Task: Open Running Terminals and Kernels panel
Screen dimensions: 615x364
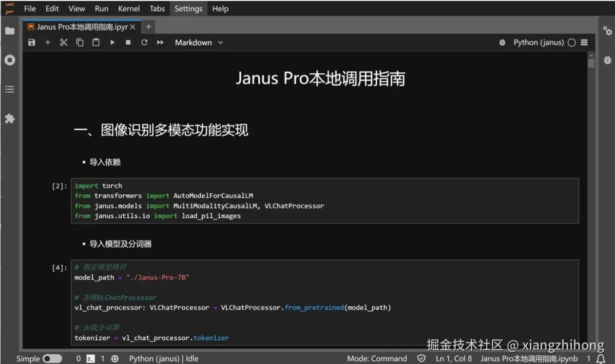Action: point(9,60)
